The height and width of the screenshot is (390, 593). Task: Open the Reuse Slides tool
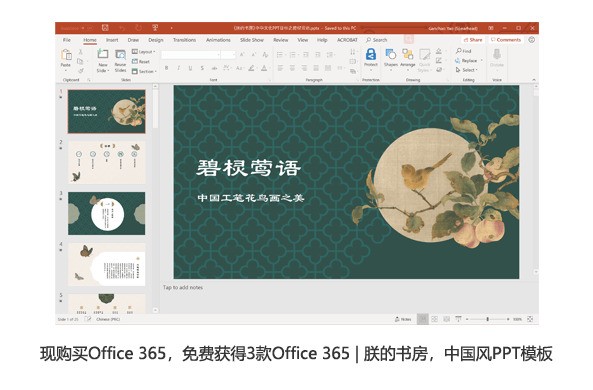(x=120, y=61)
